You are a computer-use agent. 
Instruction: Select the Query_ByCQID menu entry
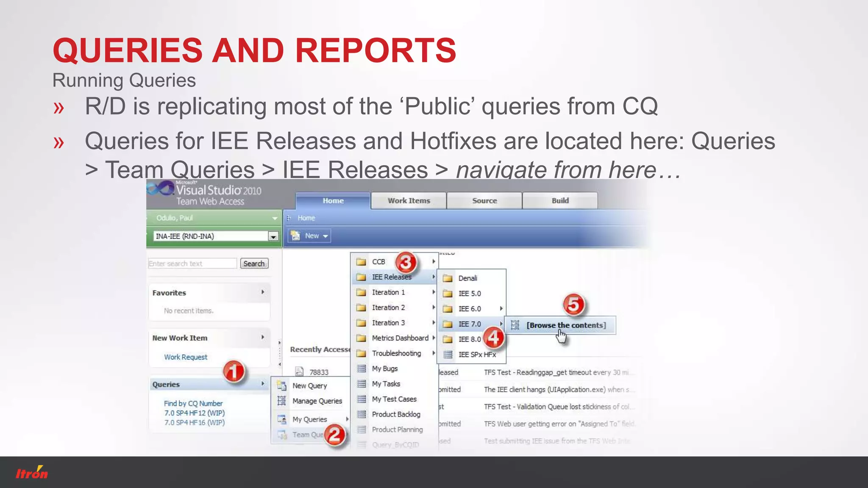point(394,445)
